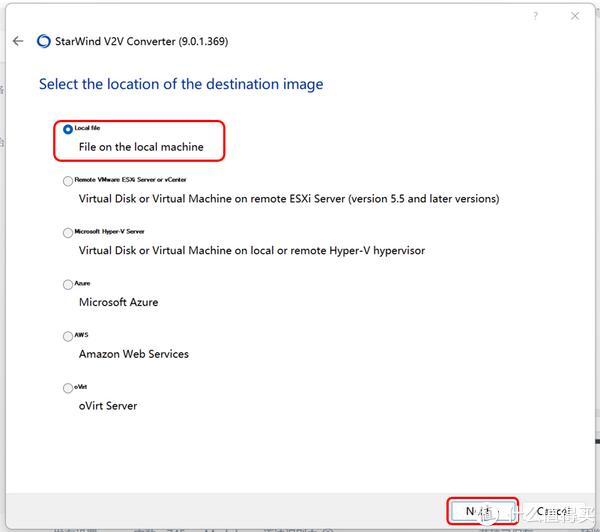Select the Microsoft Hyper-V Server radio button
The height and width of the screenshot is (532, 600).
[x=68, y=233]
